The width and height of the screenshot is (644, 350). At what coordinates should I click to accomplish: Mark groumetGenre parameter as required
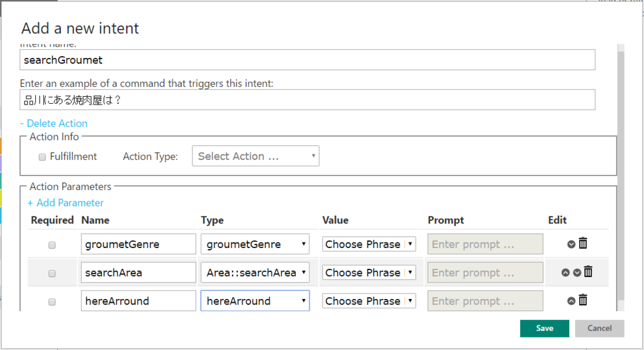[x=52, y=245]
